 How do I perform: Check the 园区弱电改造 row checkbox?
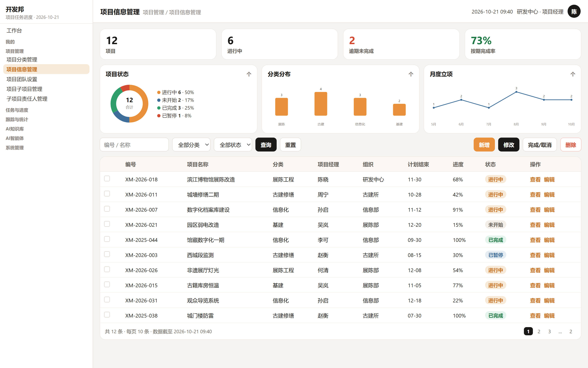coord(107,224)
